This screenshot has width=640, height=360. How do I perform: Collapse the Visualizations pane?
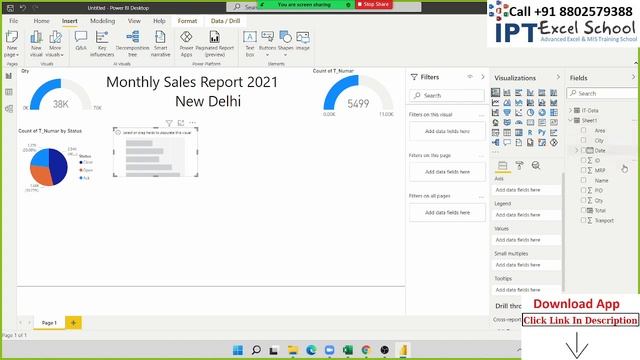pos(558,77)
